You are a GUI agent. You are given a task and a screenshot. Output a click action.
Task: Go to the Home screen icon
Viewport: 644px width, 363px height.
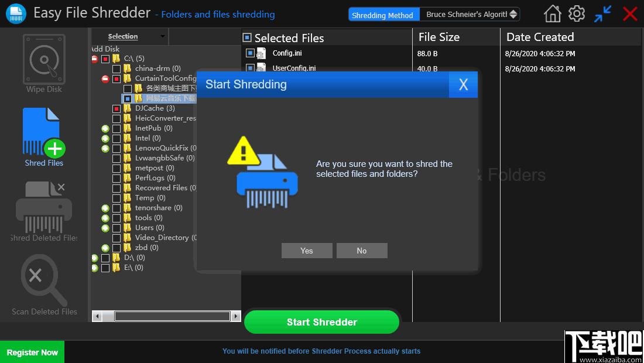point(553,14)
